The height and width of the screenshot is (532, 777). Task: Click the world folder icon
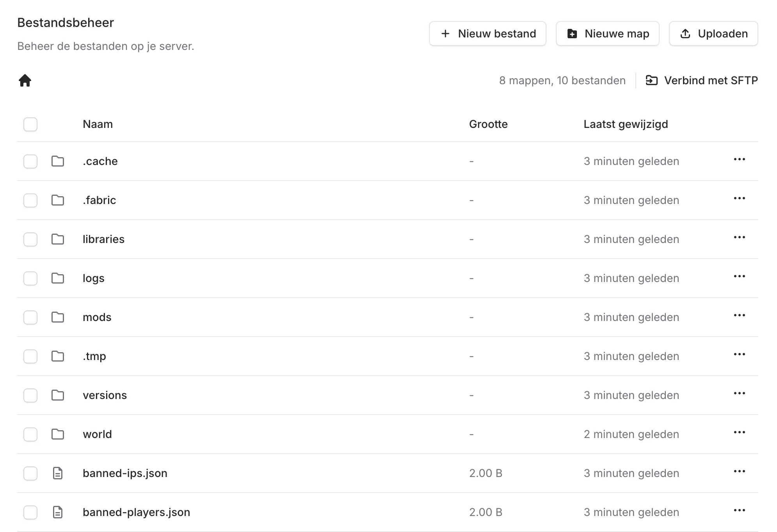[58, 434]
